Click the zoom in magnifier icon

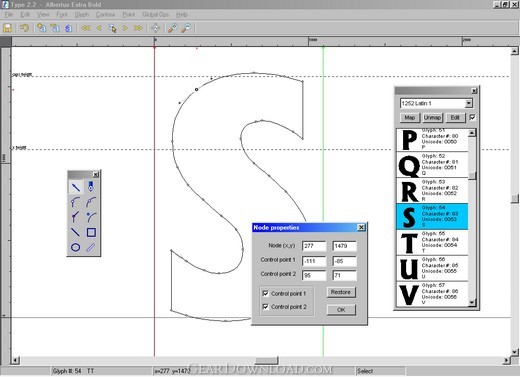[x=172, y=28]
